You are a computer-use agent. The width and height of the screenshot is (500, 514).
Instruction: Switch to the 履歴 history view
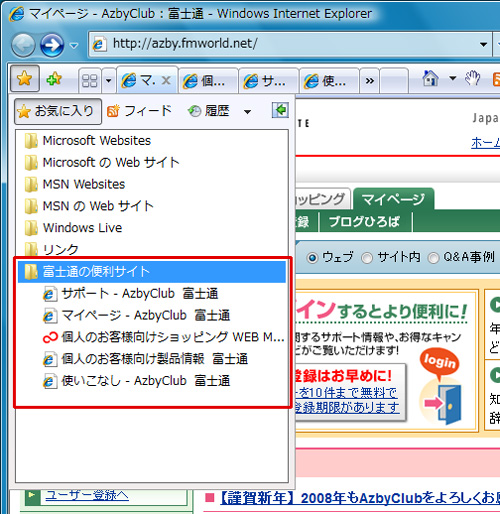coord(209,111)
